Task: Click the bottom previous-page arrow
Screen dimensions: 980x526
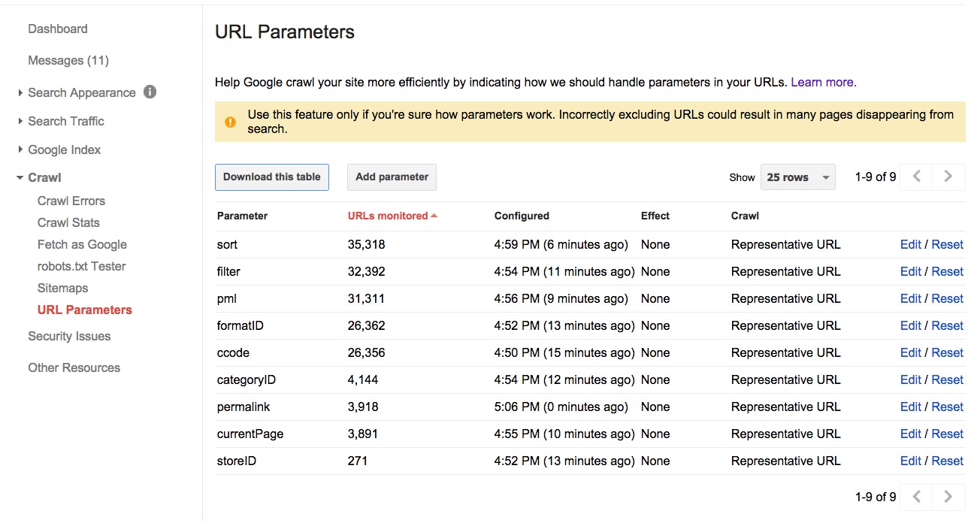Action: coord(916,497)
